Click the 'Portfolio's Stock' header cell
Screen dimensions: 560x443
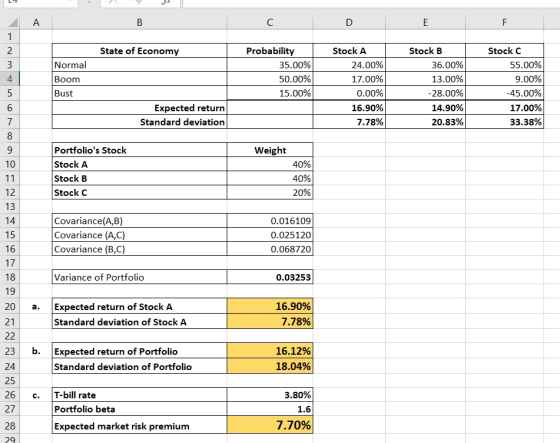click(x=139, y=150)
